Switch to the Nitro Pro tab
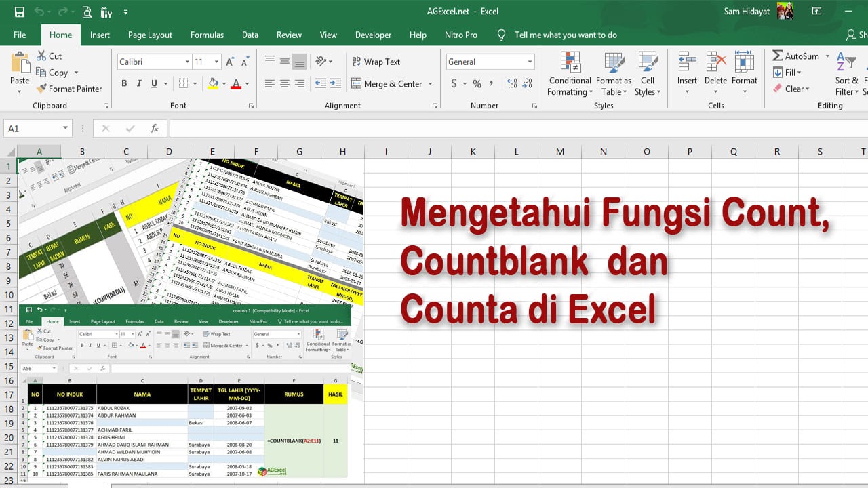 (x=461, y=35)
